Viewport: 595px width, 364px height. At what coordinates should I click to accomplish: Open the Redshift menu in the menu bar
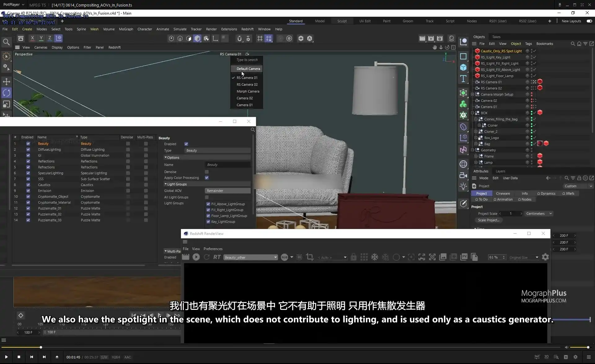point(247,29)
